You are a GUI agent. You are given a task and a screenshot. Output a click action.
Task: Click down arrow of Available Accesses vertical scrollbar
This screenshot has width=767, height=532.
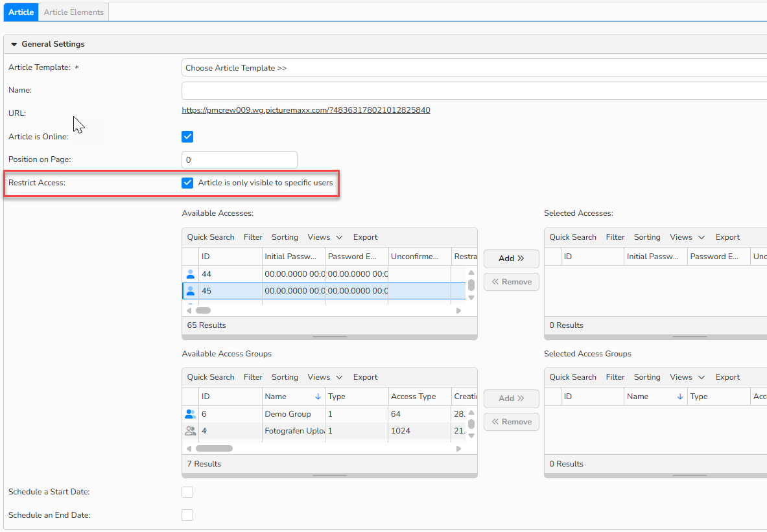pyautogui.click(x=471, y=297)
